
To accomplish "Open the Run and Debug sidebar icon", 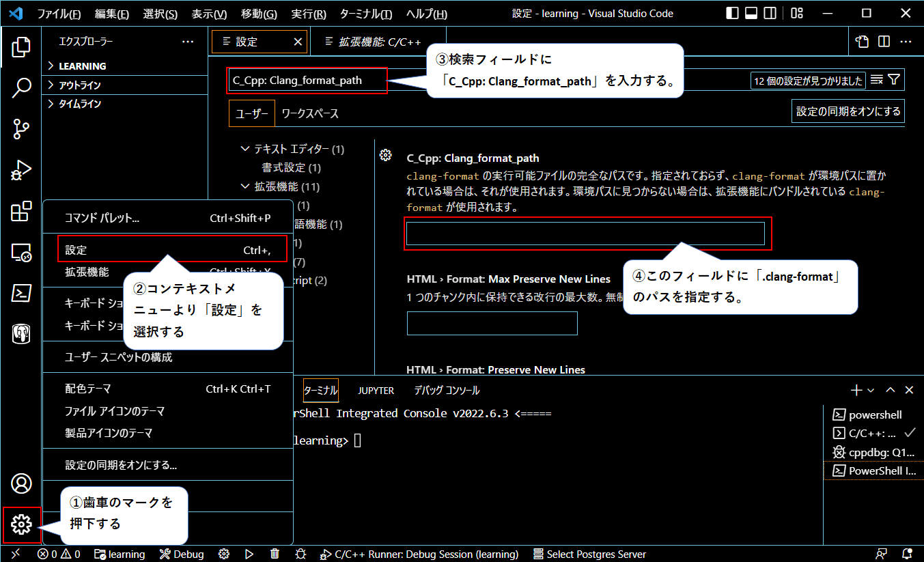I will click(x=21, y=171).
